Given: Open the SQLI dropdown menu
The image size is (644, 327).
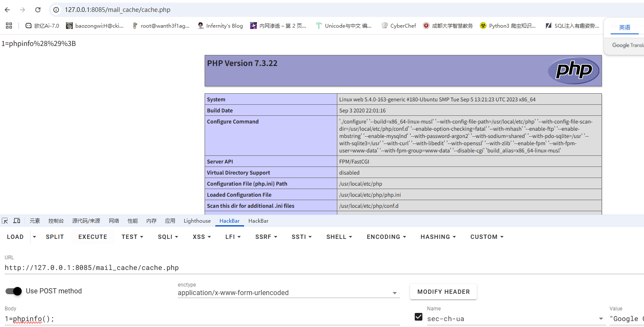Looking at the screenshot, I should tap(168, 237).
